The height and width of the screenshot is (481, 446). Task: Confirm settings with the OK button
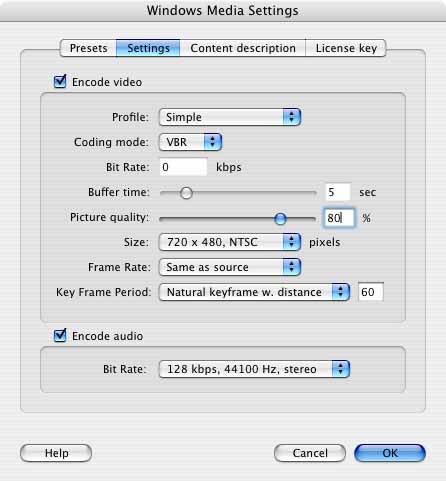pyautogui.click(x=390, y=453)
